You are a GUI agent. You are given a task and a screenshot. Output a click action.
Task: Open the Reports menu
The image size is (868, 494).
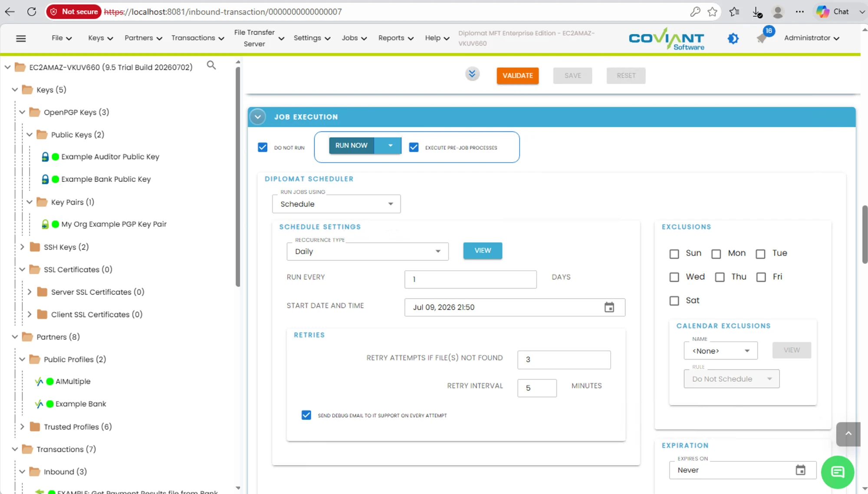(x=395, y=38)
